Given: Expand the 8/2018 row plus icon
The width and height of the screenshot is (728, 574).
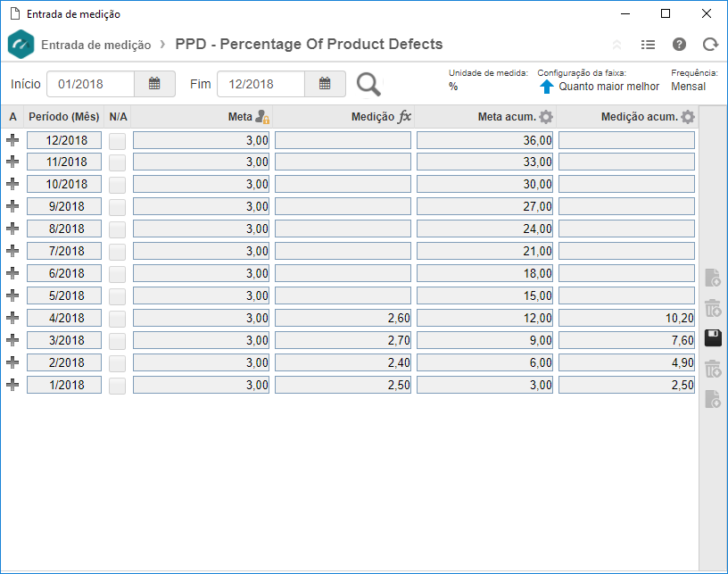Looking at the screenshot, I should coord(12,229).
